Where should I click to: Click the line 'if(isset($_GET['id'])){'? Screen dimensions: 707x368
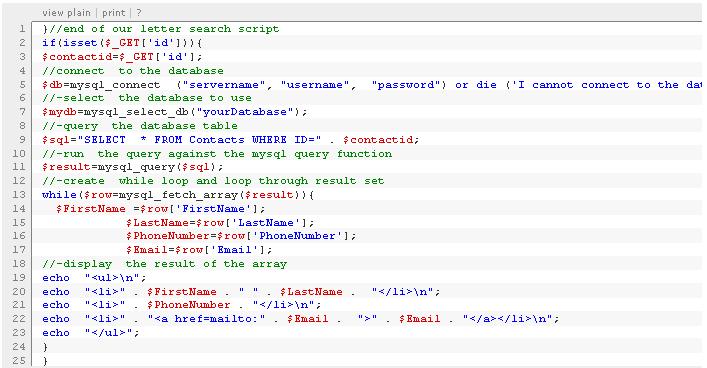coord(122,43)
